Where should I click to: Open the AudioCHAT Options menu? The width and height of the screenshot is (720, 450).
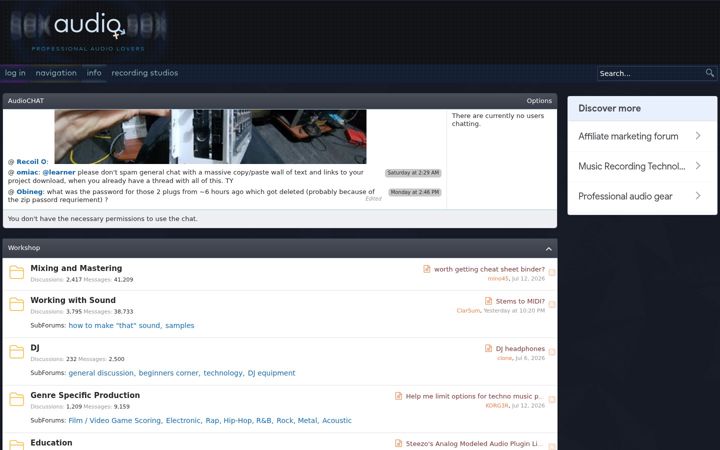[x=539, y=101]
